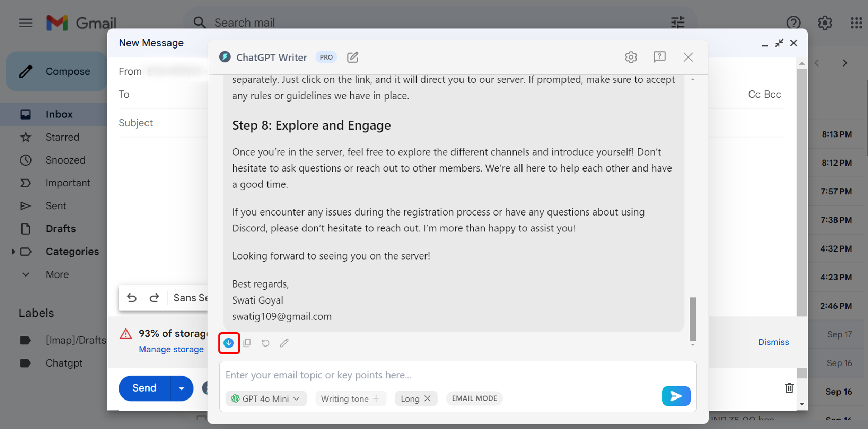Close the ChatGPT Writer panel
The width and height of the screenshot is (868, 429).
coord(688,57)
